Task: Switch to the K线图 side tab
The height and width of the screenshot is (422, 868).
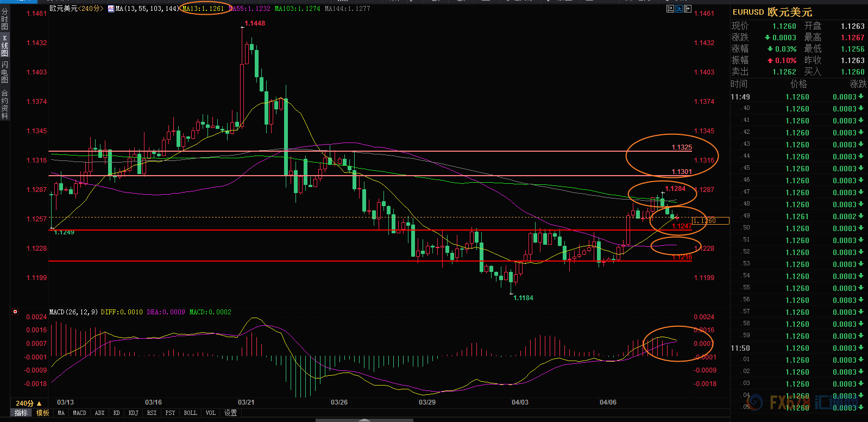Action: click(x=4, y=46)
